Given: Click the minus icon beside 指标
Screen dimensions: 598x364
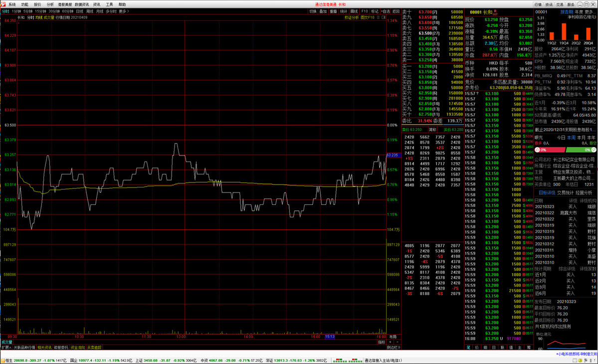Looking at the screenshot, I should (397, 342).
